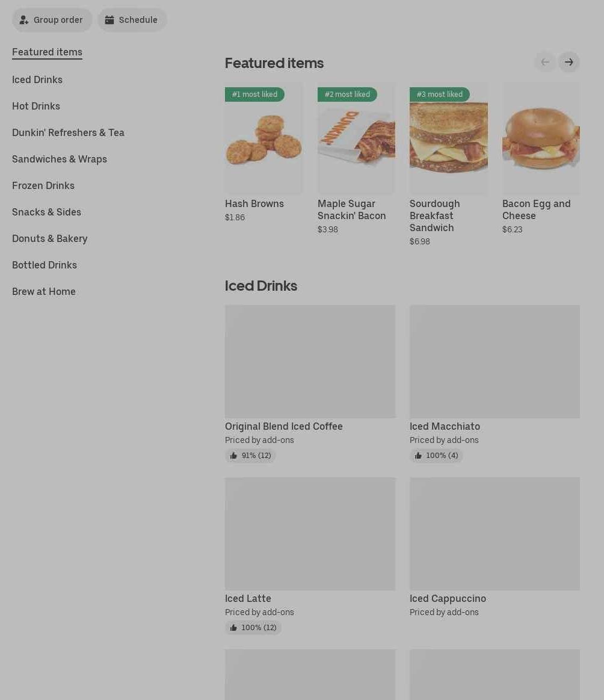Click the Group order person icon
This screenshot has width=604, height=700.
click(x=23, y=20)
